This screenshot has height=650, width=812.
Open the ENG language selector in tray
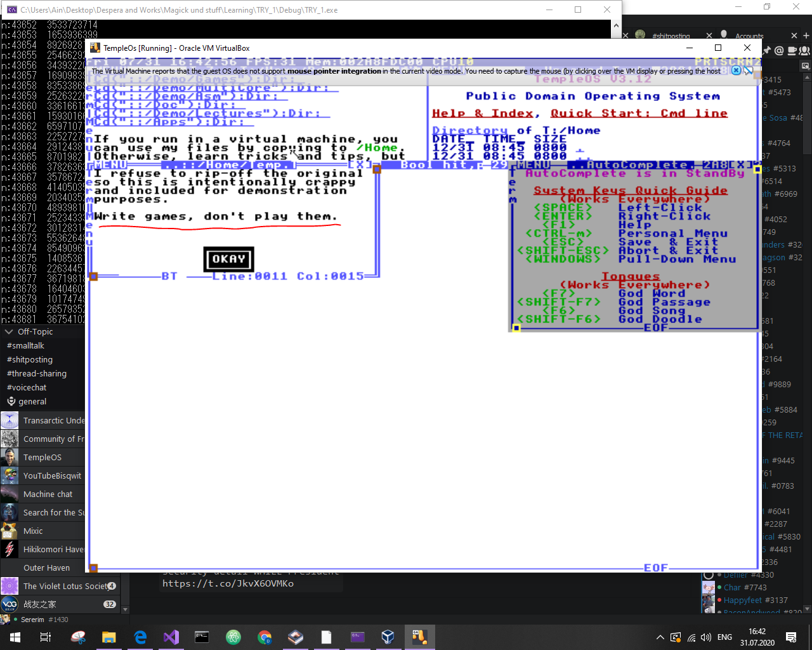click(x=724, y=637)
